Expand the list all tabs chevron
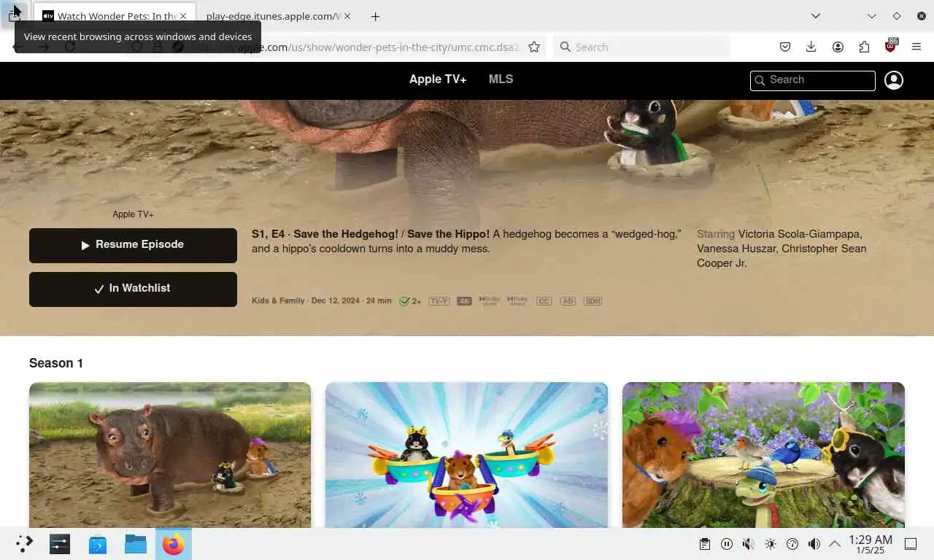The height and width of the screenshot is (560, 934). point(816,16)
